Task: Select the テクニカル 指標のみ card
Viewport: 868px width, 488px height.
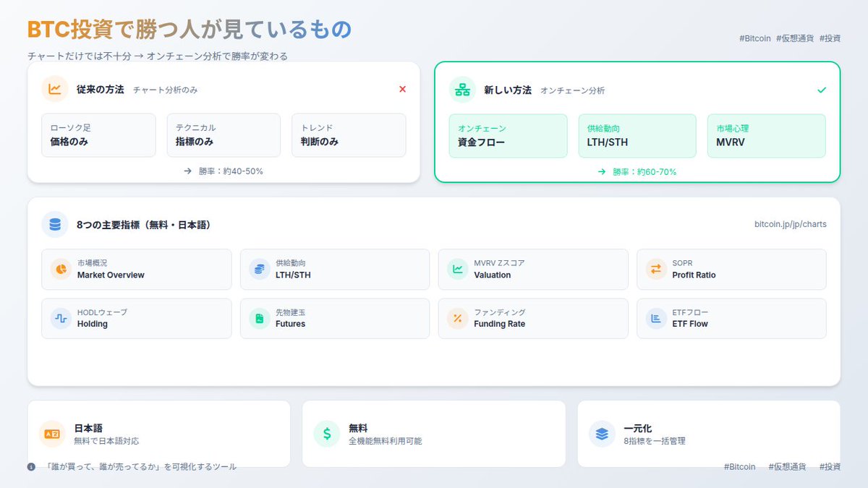Action: tap(224, 135)
